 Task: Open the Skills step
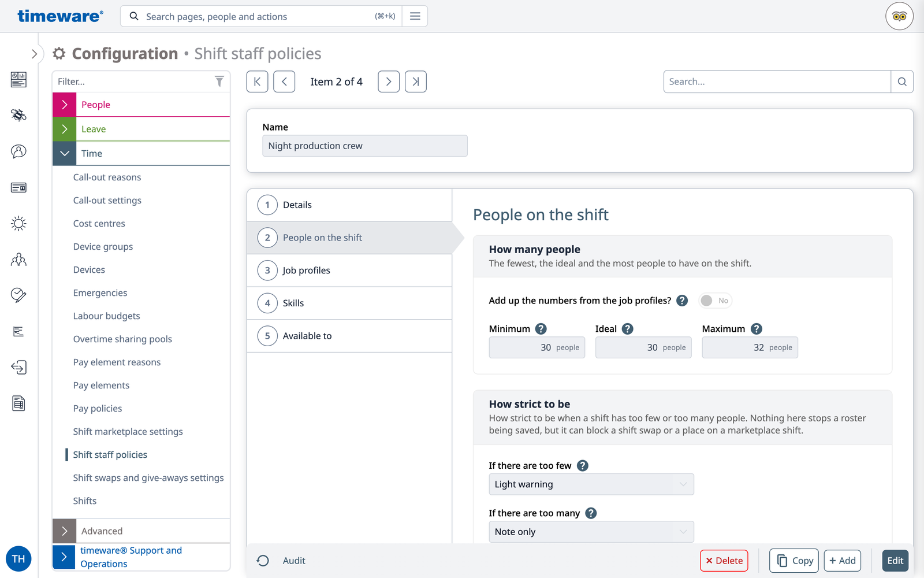pos(349,303)
